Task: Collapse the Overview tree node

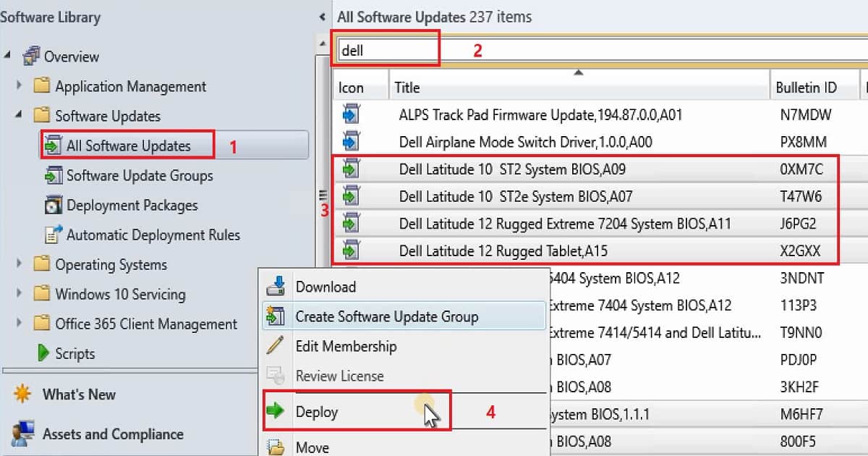Action: coord(8,56)
